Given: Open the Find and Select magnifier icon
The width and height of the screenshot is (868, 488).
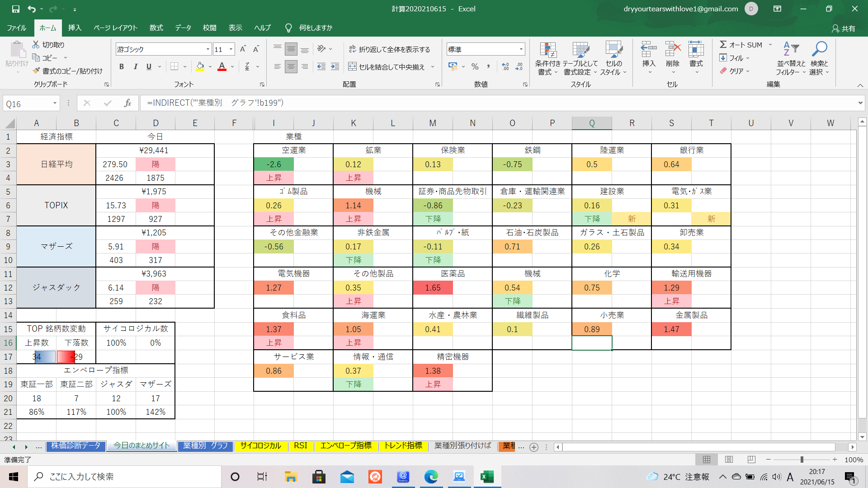Looking at the screenshot, I should point(819,49).
